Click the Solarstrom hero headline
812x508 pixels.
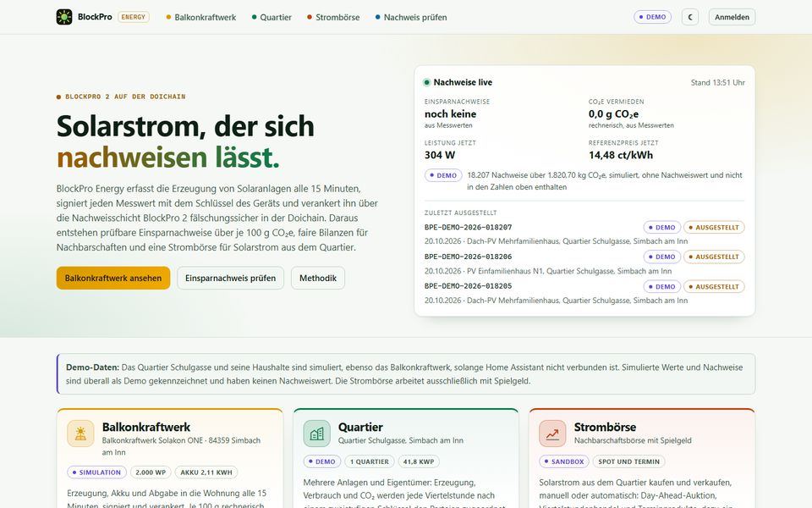click(185, 141)
